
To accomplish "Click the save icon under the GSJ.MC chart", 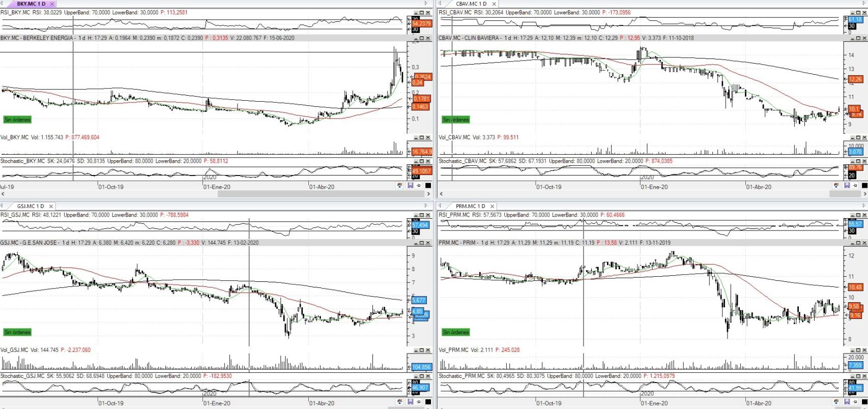I will coord(411,402).
